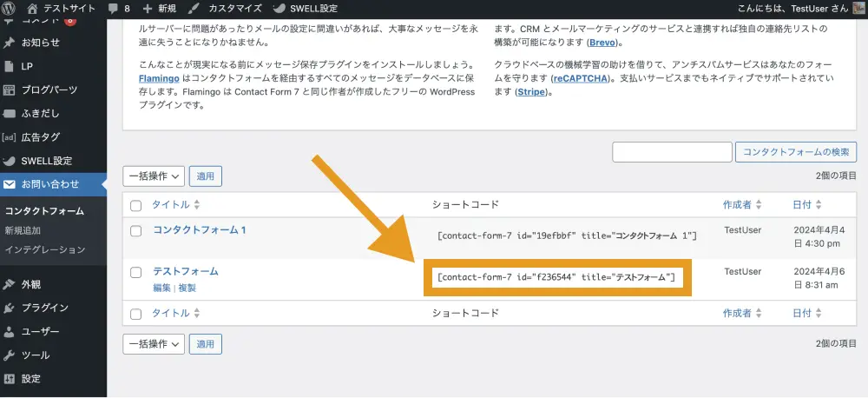868x398 pixels.
Task: Open the ブログパーツ sidebar icon
Action: pos(10,90)
